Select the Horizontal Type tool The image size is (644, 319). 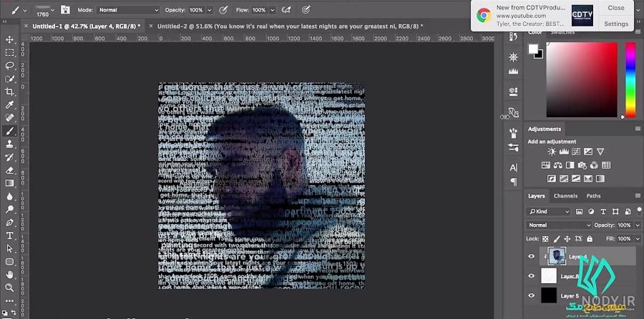(9, 235)
